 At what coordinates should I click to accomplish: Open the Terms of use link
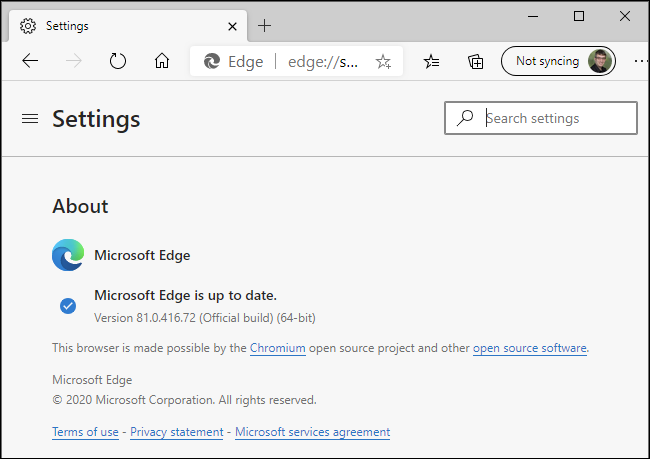pyautogui.click(x=85, y=432)
